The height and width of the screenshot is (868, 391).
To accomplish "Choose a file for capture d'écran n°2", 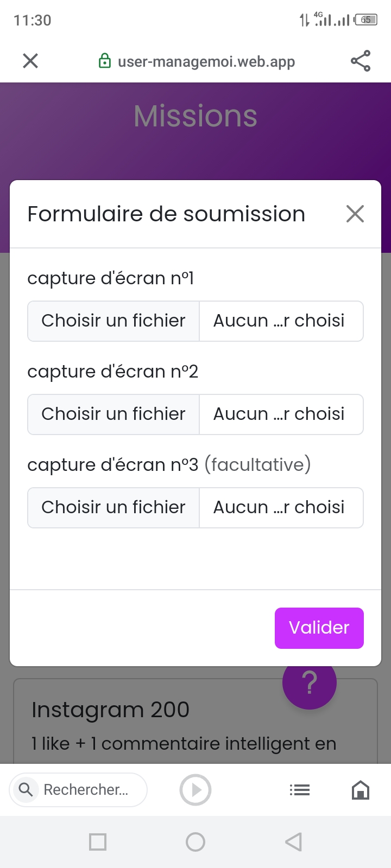I will [113, 414].
